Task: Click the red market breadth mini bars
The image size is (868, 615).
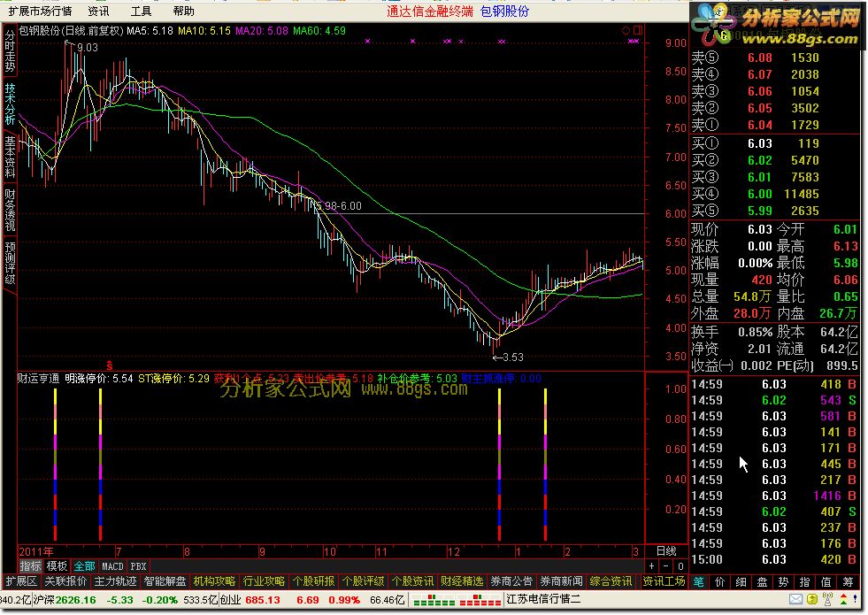Action: [480, 600]
